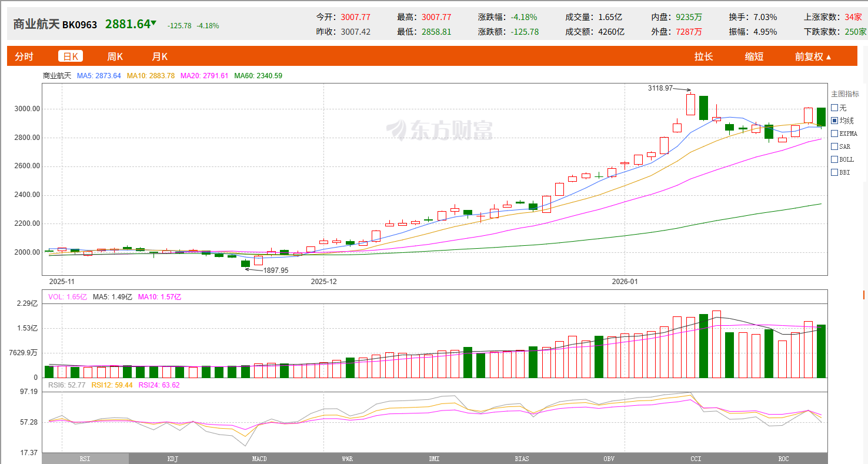Click 缩短 to shorten the chart
The height and width of the screenshot is (464, 868).
click(x=754, y=56)
